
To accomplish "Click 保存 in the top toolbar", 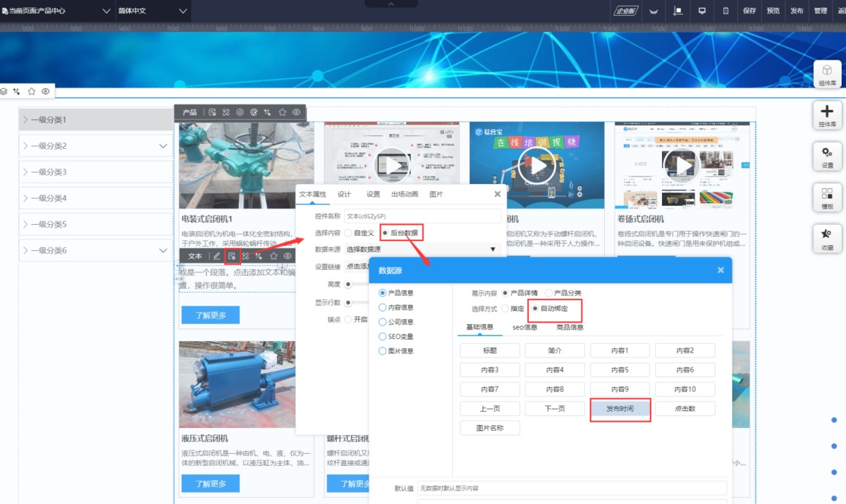I will [x=749, y=11].
